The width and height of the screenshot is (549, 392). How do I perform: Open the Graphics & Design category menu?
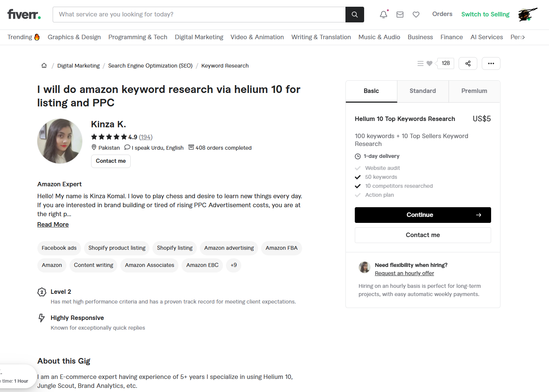point(74,37)
